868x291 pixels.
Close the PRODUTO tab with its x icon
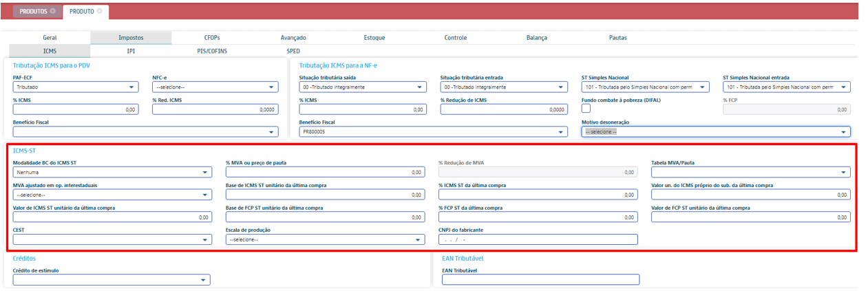point(99,11)
